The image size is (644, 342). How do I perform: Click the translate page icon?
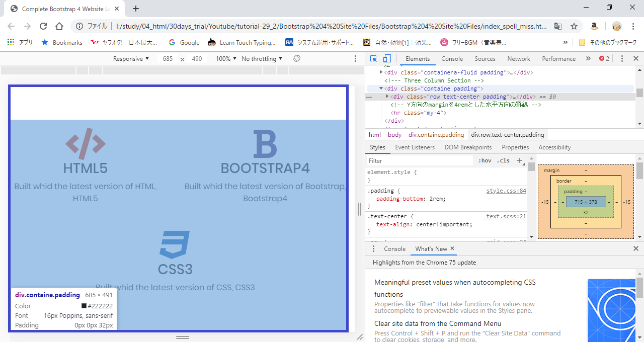pos(558,26)
